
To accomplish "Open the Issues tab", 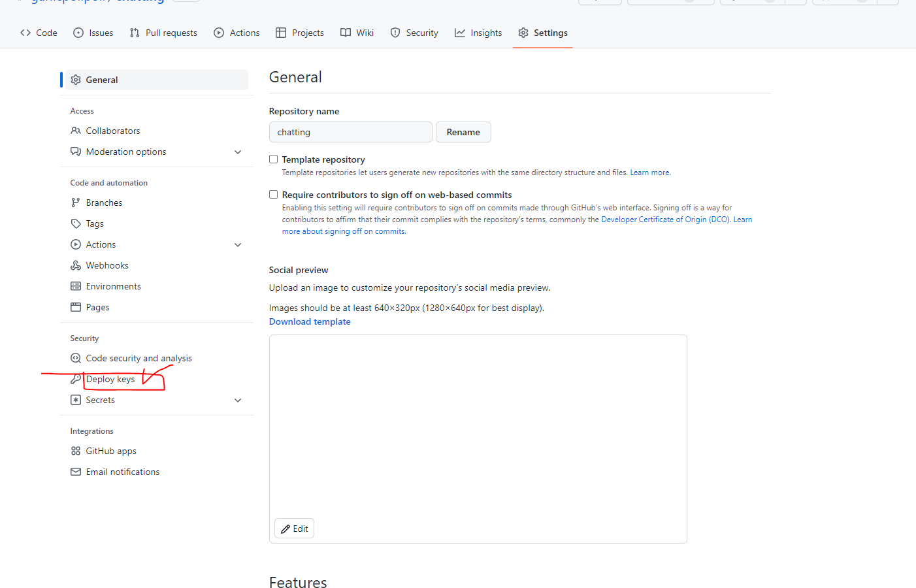I will click(93, 33).
